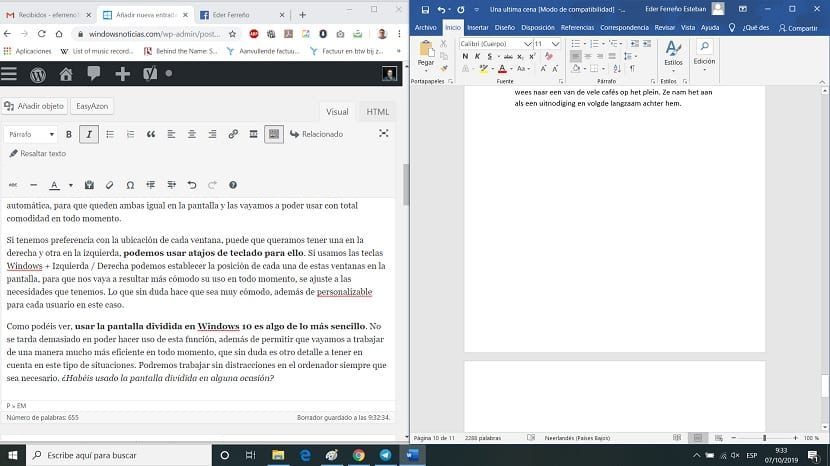
Task: Switch to HTML editor tab
Action: point(377,112)
